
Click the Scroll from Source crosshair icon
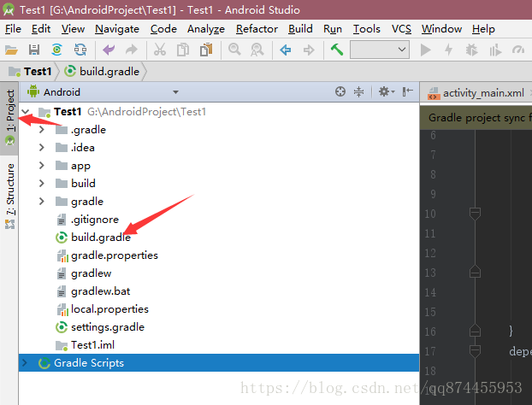[340, 91]
